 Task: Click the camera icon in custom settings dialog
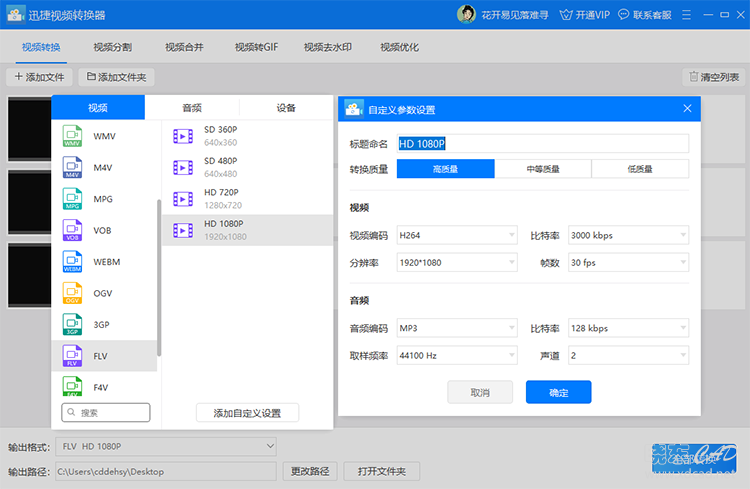(354, 109)
